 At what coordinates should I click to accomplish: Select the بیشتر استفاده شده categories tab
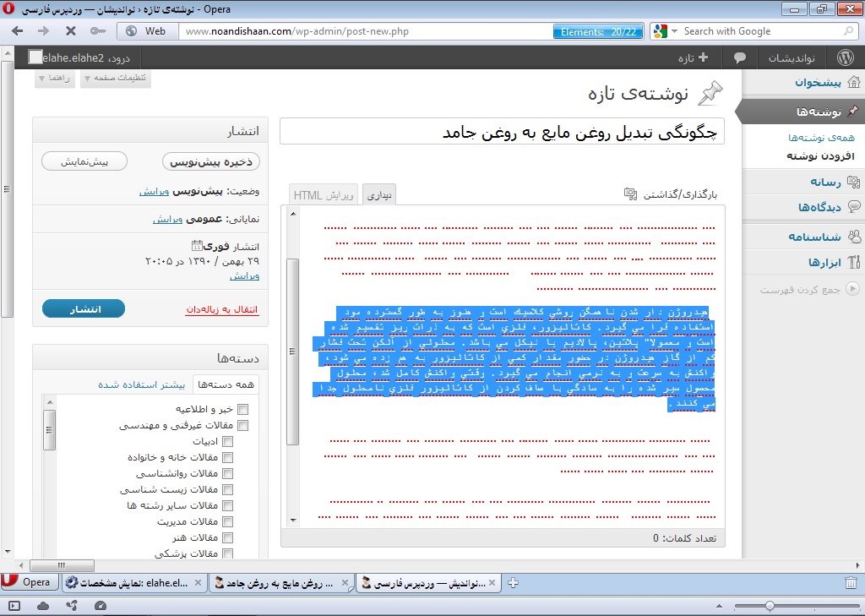click(141, 384)
